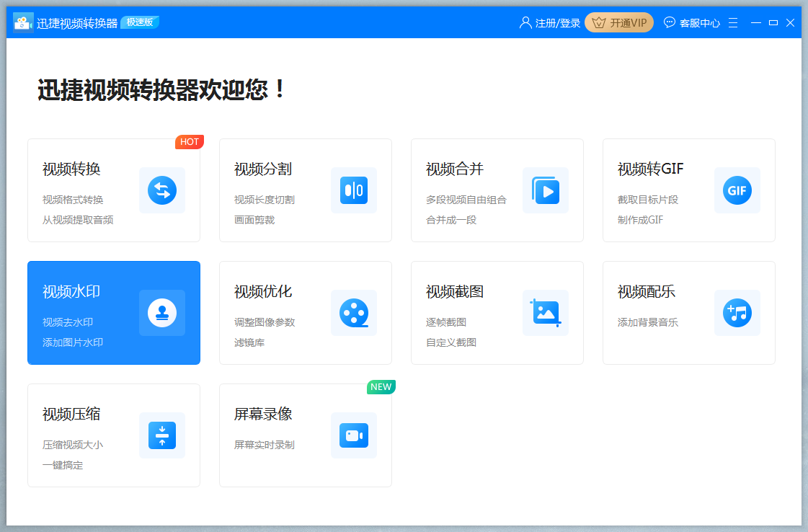Click the GIF icon for 视频转GIF
Screen dimensions: 808x532
pos(737,190)
